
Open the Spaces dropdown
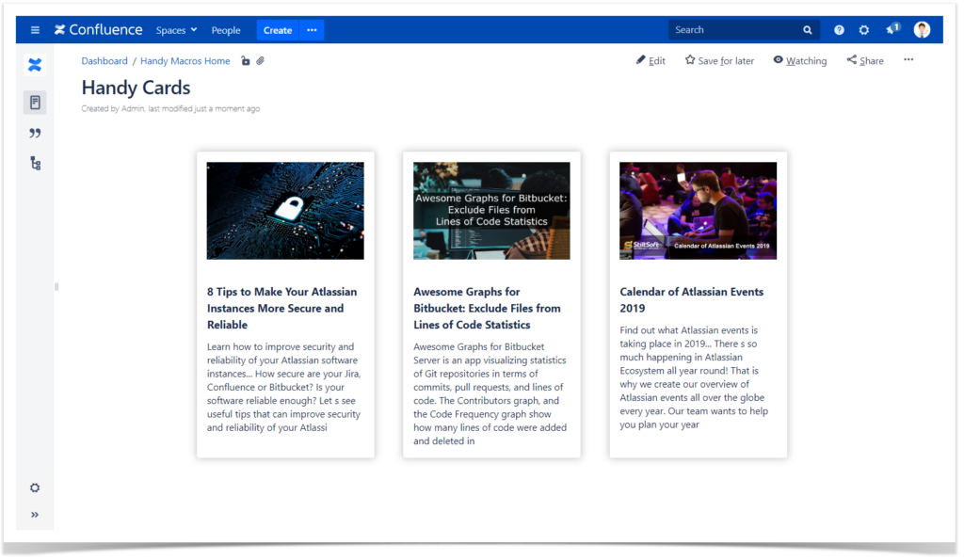[175, 29]
